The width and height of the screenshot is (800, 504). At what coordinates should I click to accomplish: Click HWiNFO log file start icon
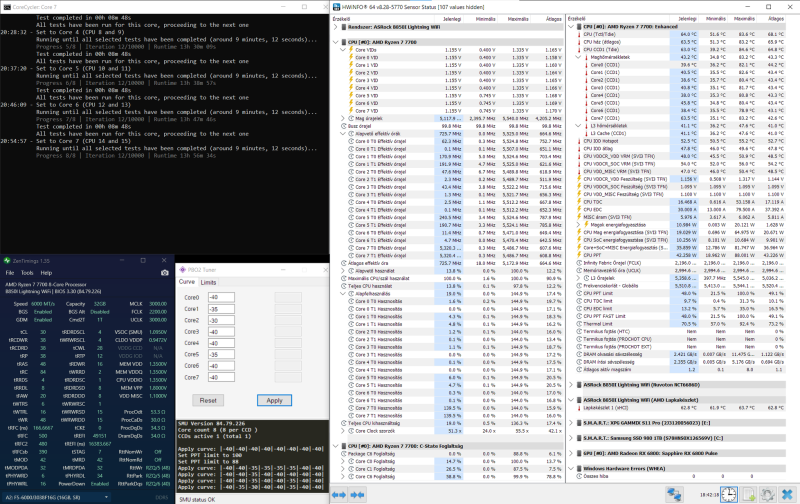[748, 494]
